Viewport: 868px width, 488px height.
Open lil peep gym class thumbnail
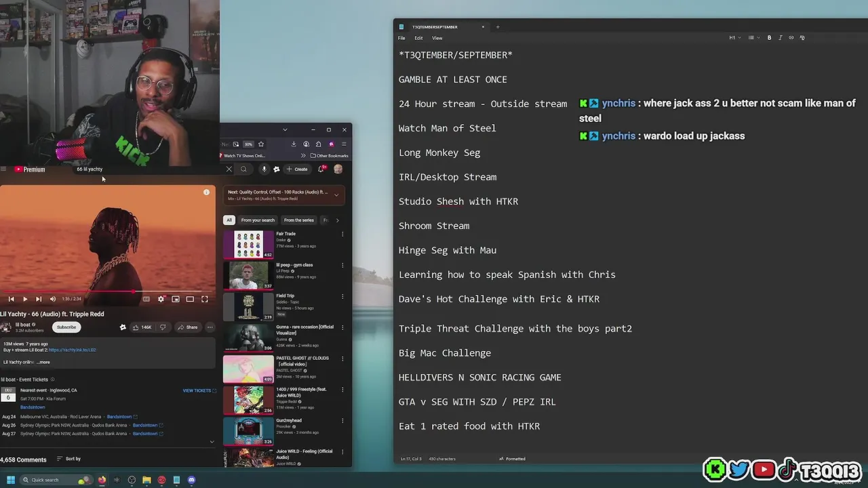pos(248,276)
